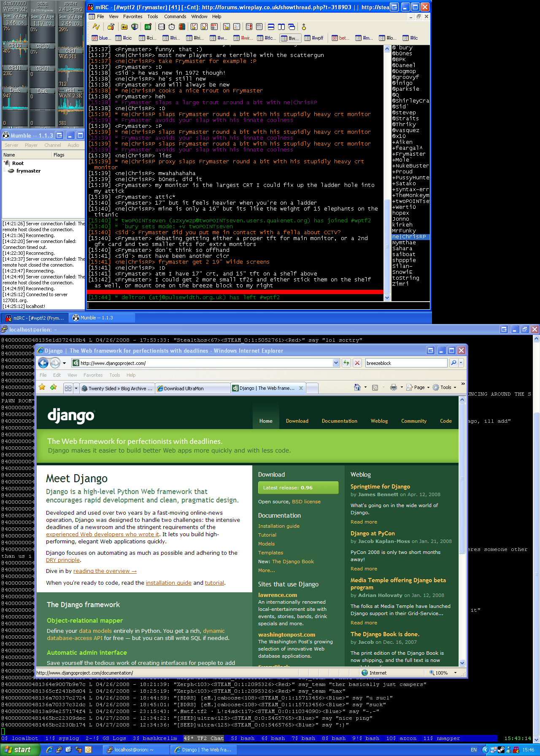
Task: Click the mIRC chat scrollbar down arrow
Action: click(387, 297)
